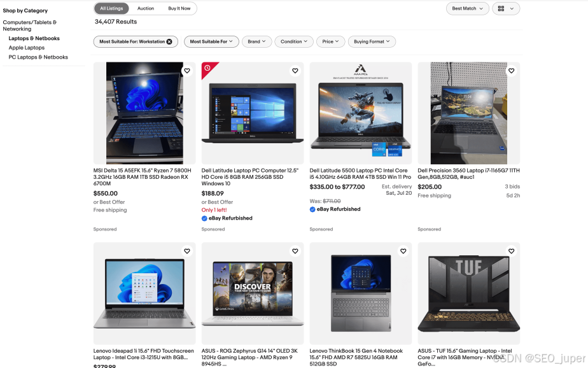
Task: Click the Only 1 left! notice
Action: [x=214, y=210]
